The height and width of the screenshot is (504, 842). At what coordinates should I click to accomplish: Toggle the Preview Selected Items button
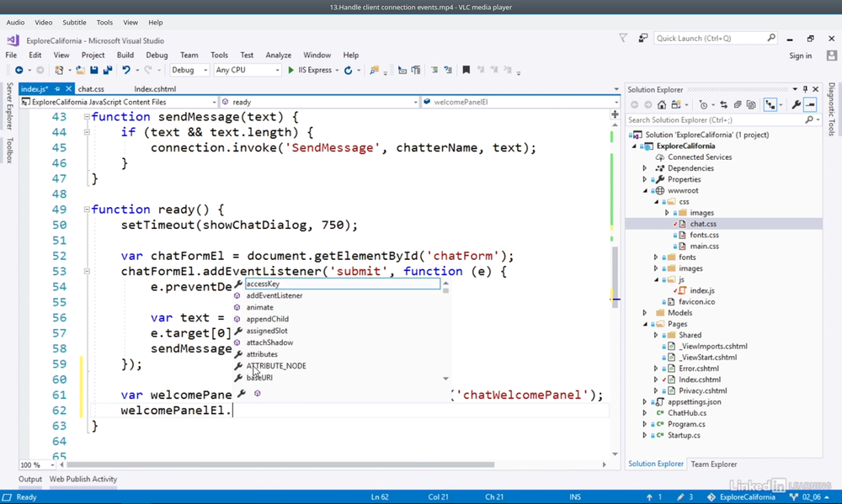coord(810,104)
